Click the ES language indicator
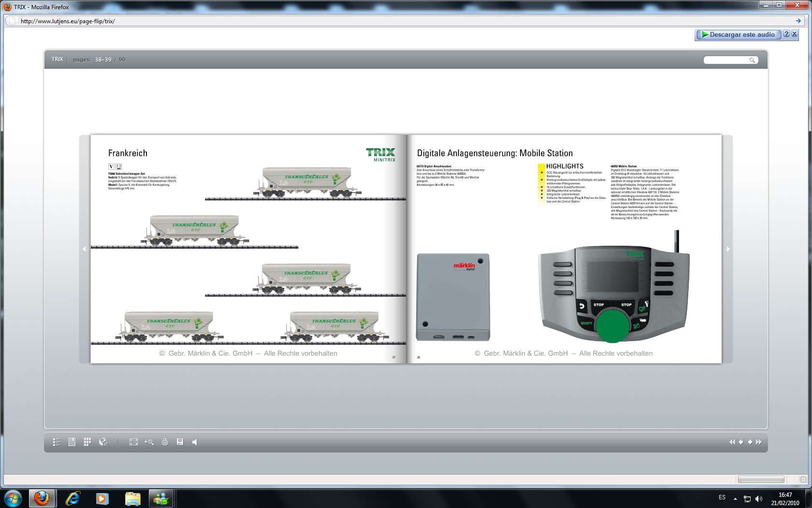This screenshot has height=508, width=812. tap(722, 497)
